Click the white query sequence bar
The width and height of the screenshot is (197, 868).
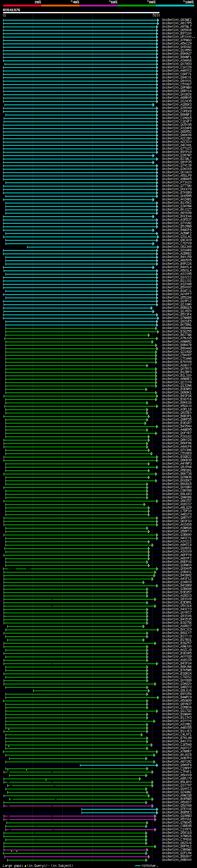[81, 13]
